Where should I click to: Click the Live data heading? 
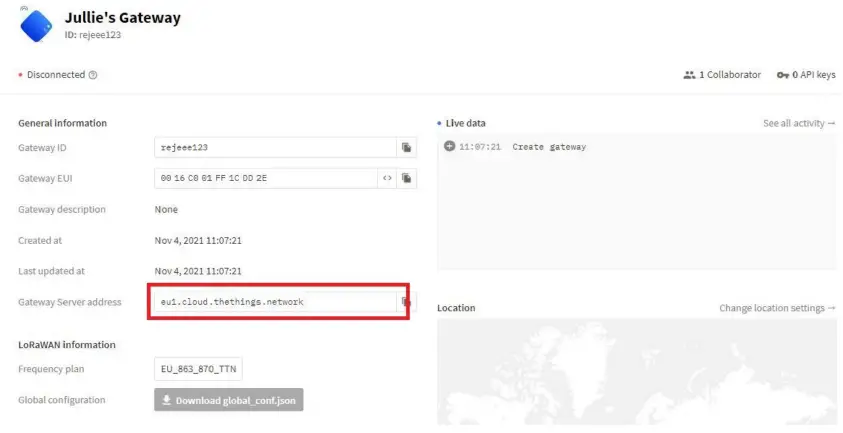[x=466, y=123]
